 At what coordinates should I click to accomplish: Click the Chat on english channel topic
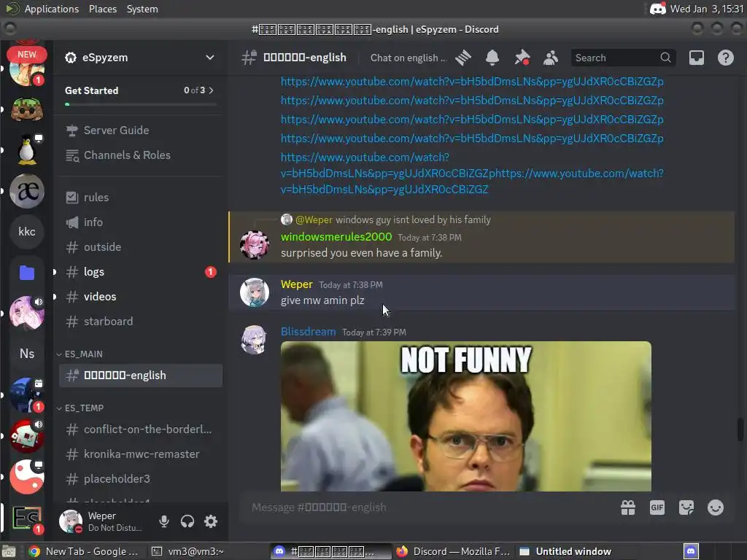409,58
